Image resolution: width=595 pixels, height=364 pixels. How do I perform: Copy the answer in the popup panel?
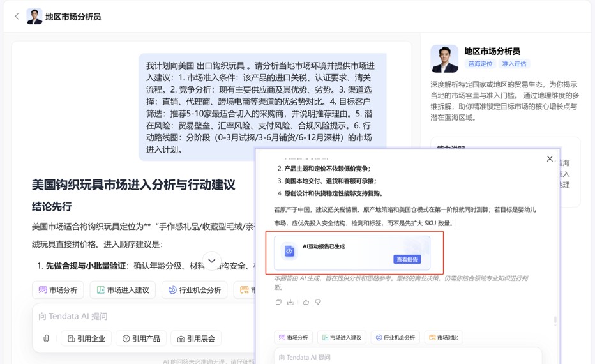(278, 302)
